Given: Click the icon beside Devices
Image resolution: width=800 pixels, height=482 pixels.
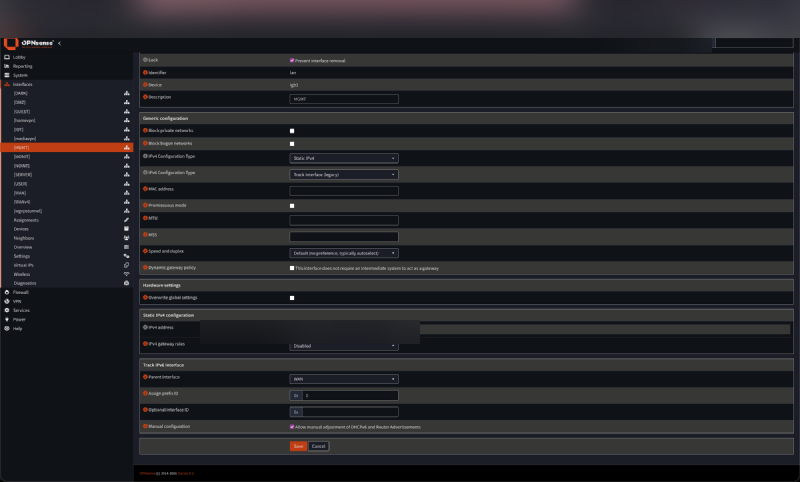Looking at the screenshot, I should [x=127, y=229].
